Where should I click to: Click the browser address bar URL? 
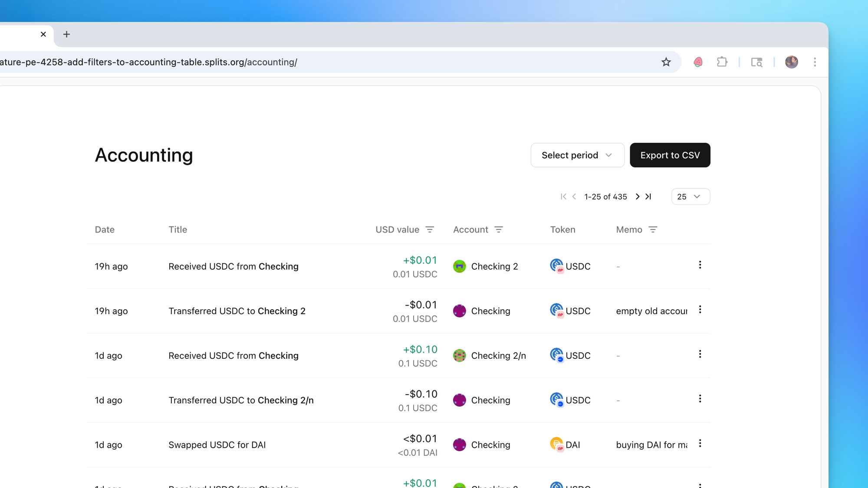[x=148, y=62]
